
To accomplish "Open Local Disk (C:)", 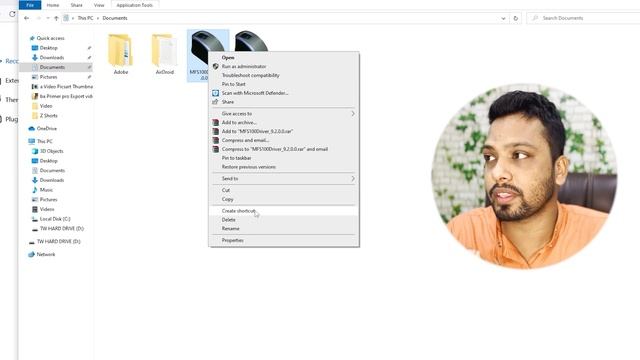I will [55, 219].
